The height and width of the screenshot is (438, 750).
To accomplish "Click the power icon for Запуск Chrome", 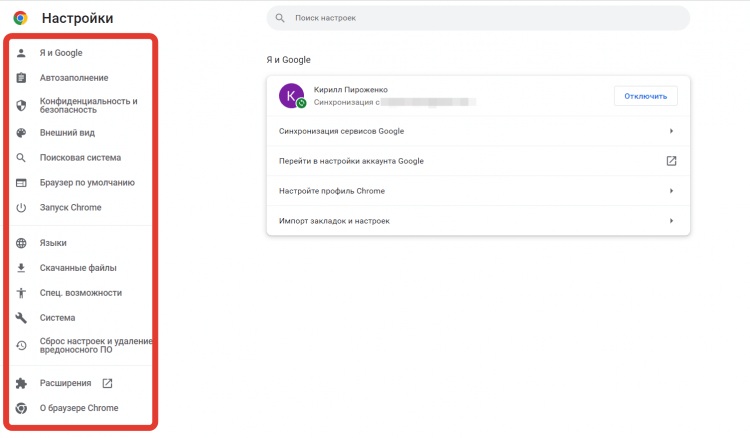I will pos(21,208).
